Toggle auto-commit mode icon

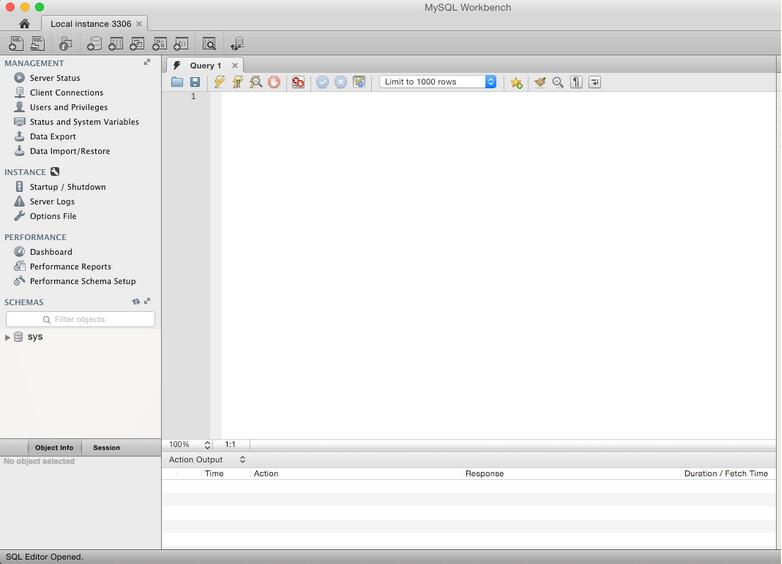point(359,82)
